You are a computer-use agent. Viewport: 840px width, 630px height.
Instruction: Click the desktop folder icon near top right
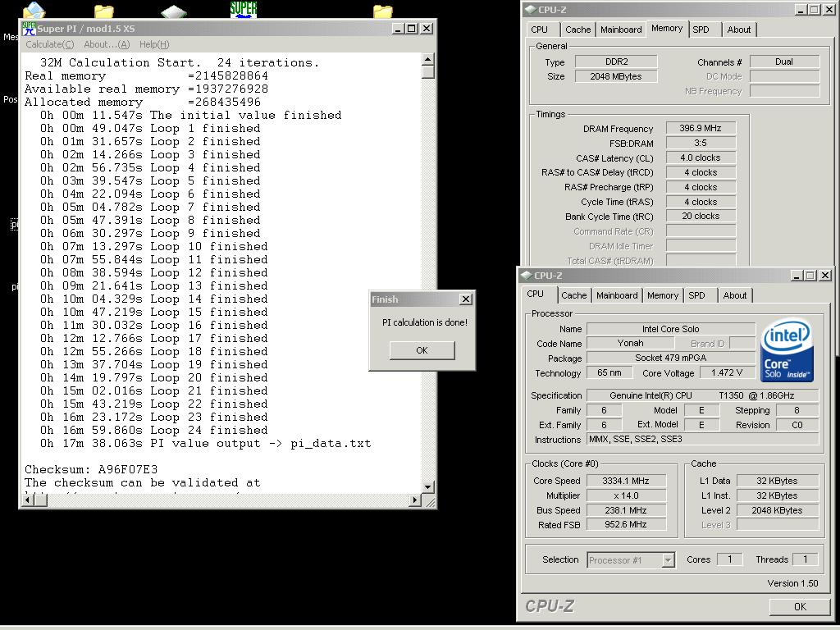383,11
